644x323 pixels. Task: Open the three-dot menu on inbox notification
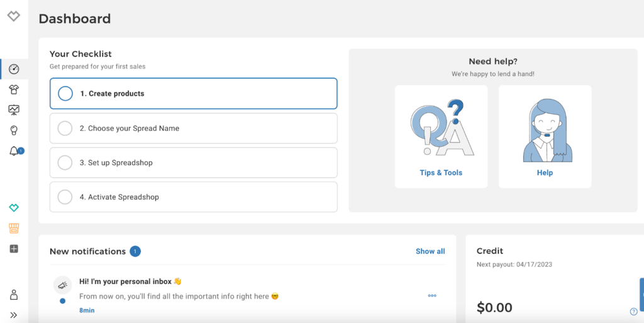432,295
